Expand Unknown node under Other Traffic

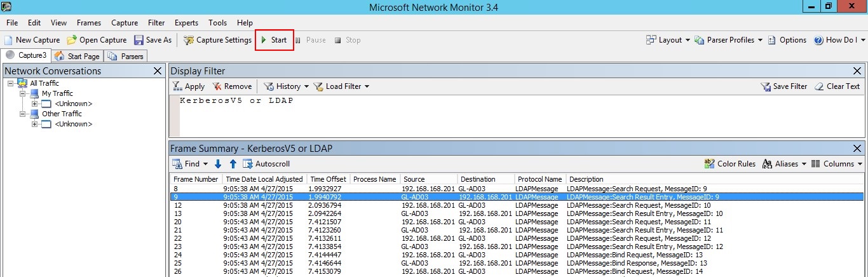point(35,124)
